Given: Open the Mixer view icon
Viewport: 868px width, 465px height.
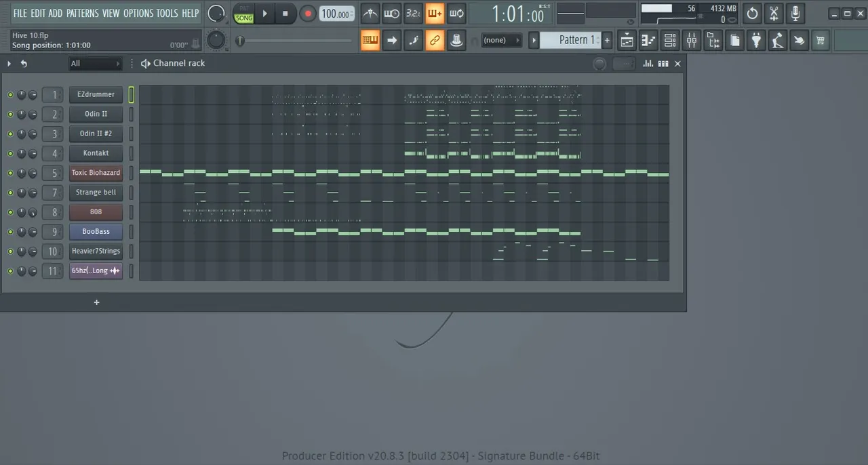Looking at the screenshot, I should (x=692, y=41).
